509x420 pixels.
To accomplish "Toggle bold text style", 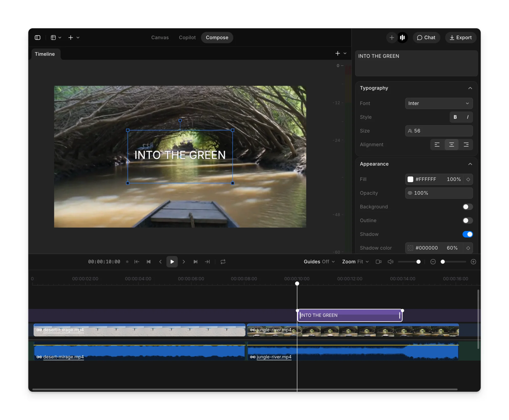I will [x=455, y=117].
